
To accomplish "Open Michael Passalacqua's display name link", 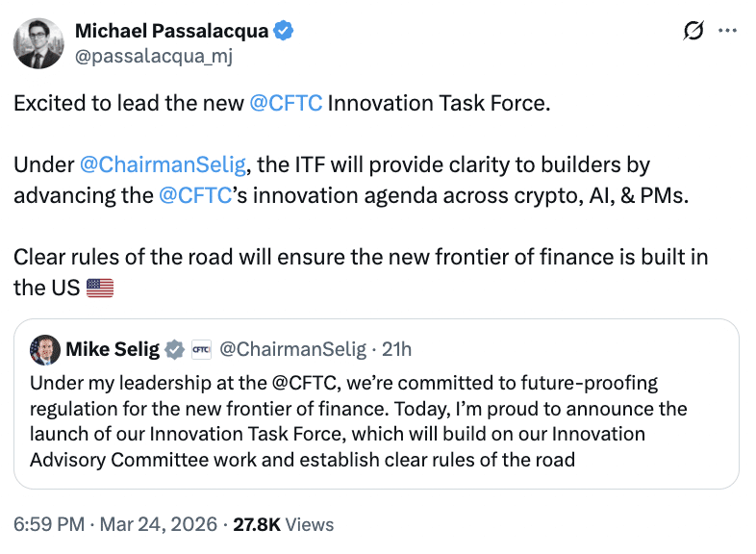I will tap(171, 31).
